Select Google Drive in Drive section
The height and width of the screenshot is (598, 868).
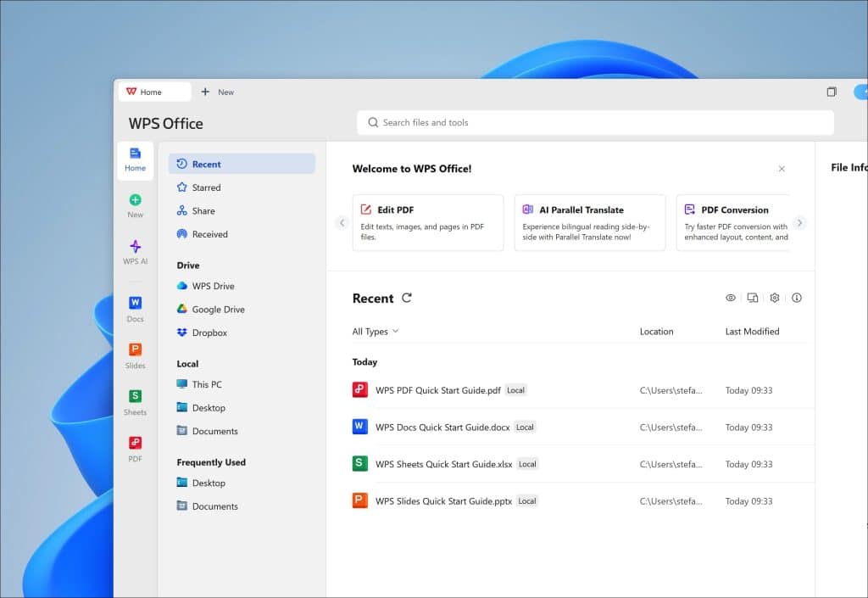(217, 310)
